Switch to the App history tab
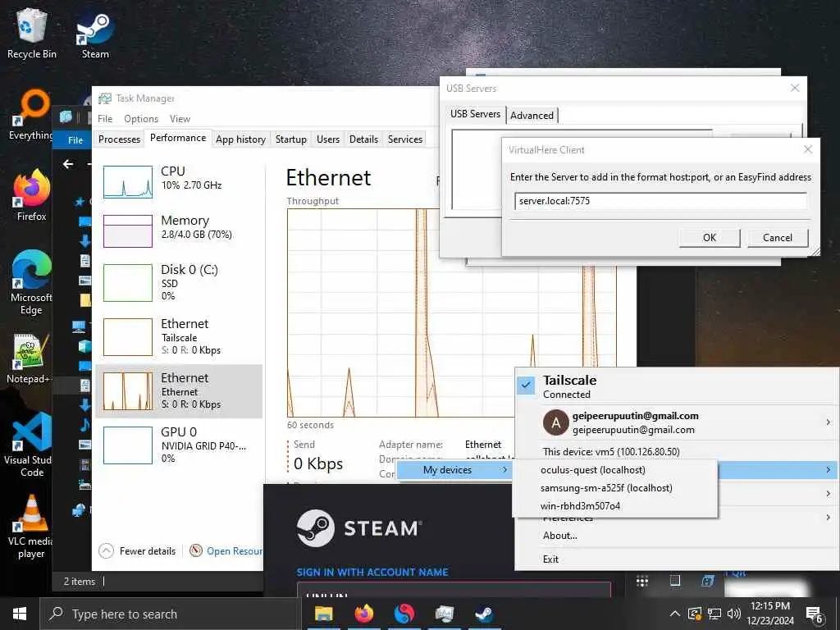The image size is (840, 630). [240, 139]
